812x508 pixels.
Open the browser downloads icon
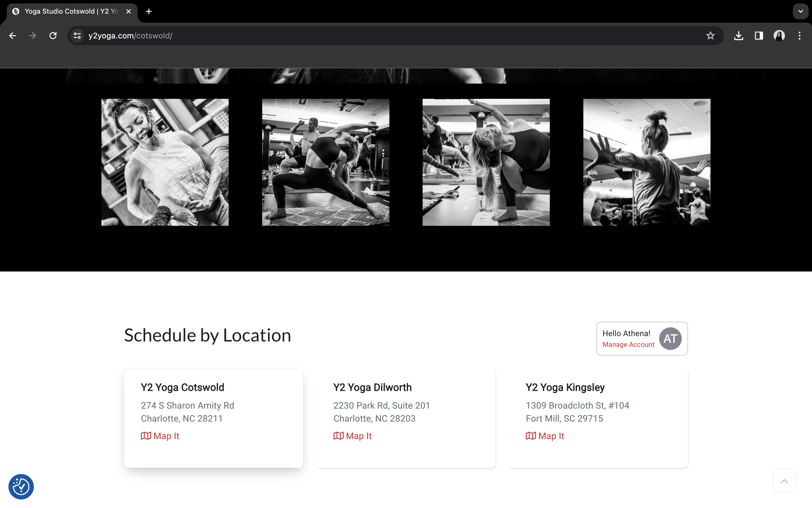pyautogui.click(x=739, y=36)
